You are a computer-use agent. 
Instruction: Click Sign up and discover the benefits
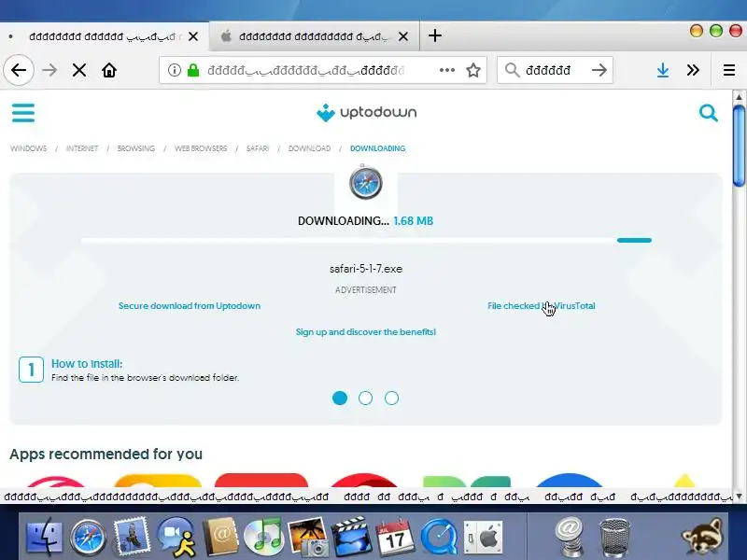(x=366, y=332)
